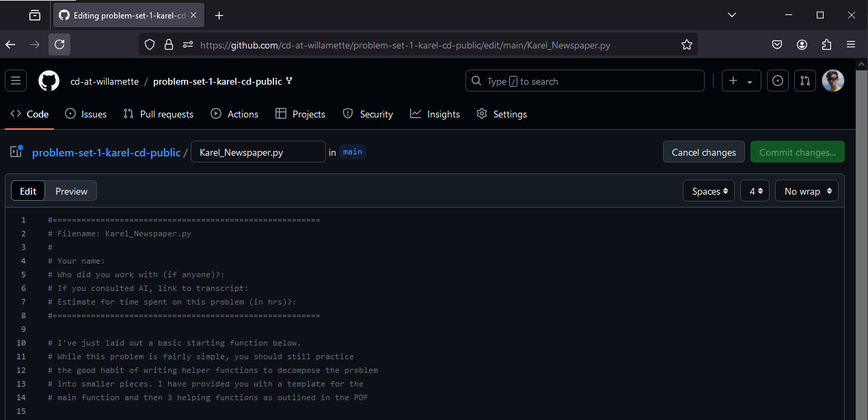Switch to Preview mode
Screen dimensions: 868x420
(71, 191)
